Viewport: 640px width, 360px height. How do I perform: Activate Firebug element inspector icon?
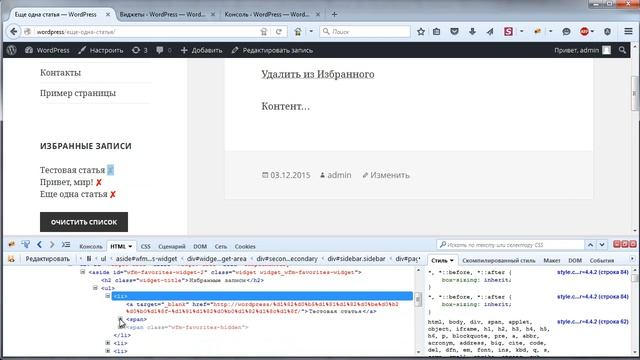pyautogui.click(x=26, y=244)
